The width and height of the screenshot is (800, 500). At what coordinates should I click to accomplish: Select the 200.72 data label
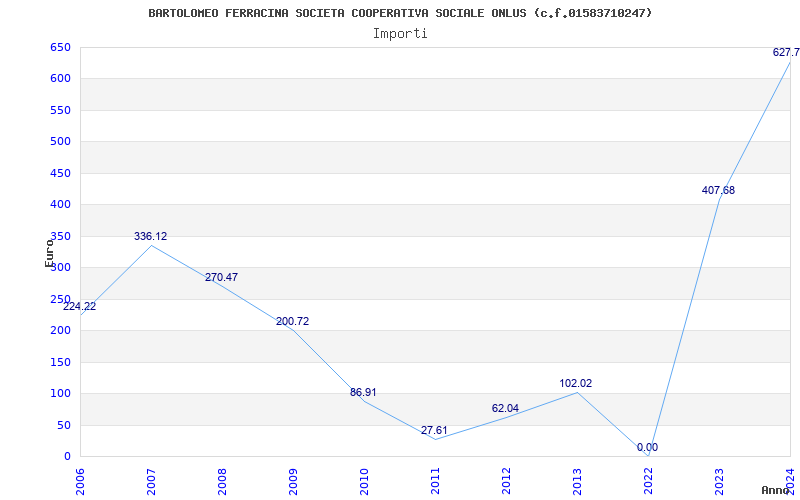[292, 321]
